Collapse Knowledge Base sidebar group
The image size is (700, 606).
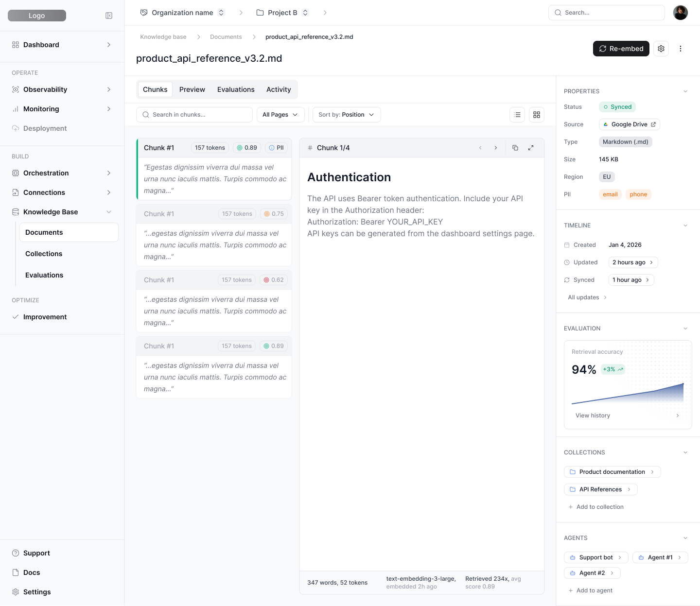[109, 212]
